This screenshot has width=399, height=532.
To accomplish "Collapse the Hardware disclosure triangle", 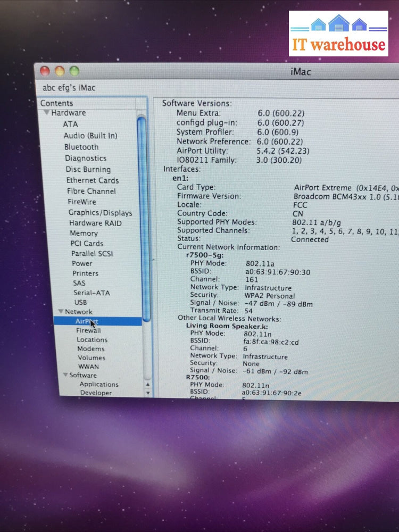I will (x=47, y=113).
